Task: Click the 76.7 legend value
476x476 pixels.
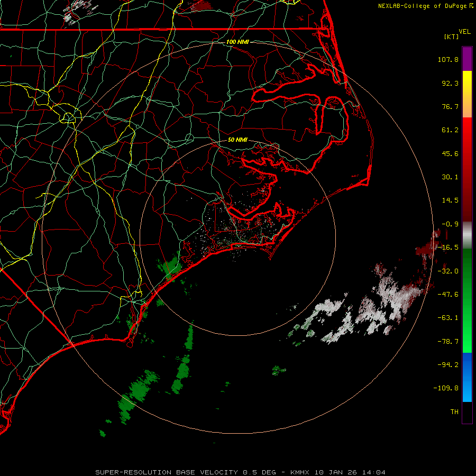Action: [x=450, y=106]
